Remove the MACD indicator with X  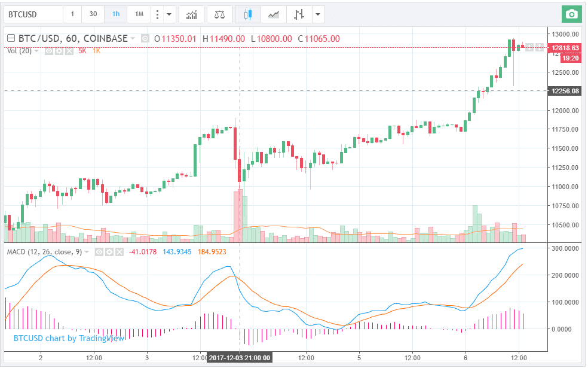point(120,252)
